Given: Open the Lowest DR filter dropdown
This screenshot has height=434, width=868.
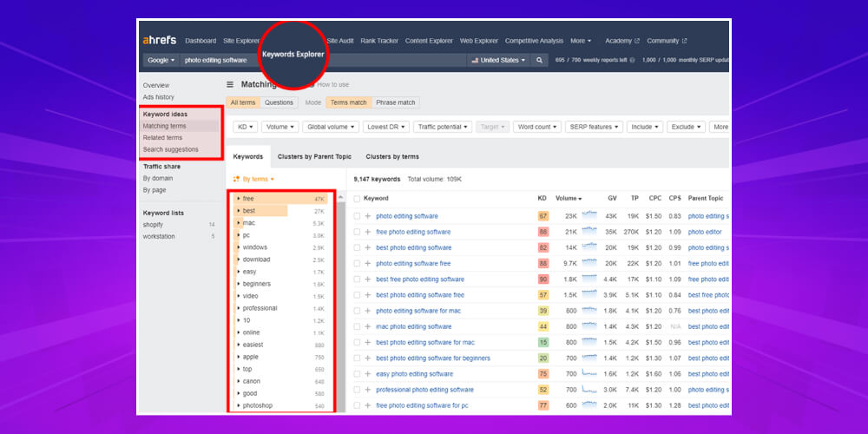Looking at the screenshot, I should point(386,127).
